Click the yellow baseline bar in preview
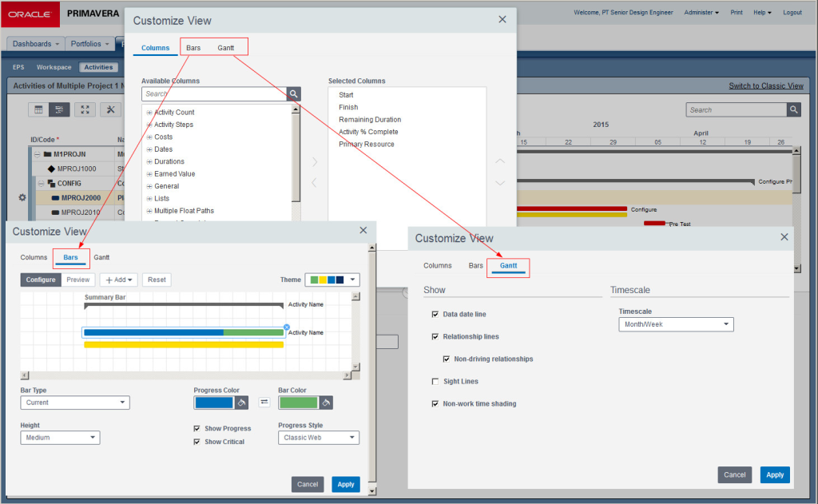 tap(184, 345)
